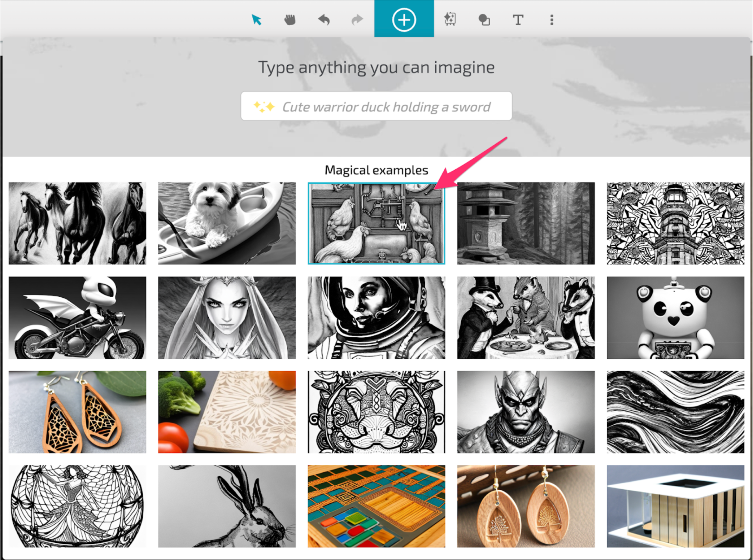
Task: Click the undo arrow icon
Action: (x=324, y=19)
